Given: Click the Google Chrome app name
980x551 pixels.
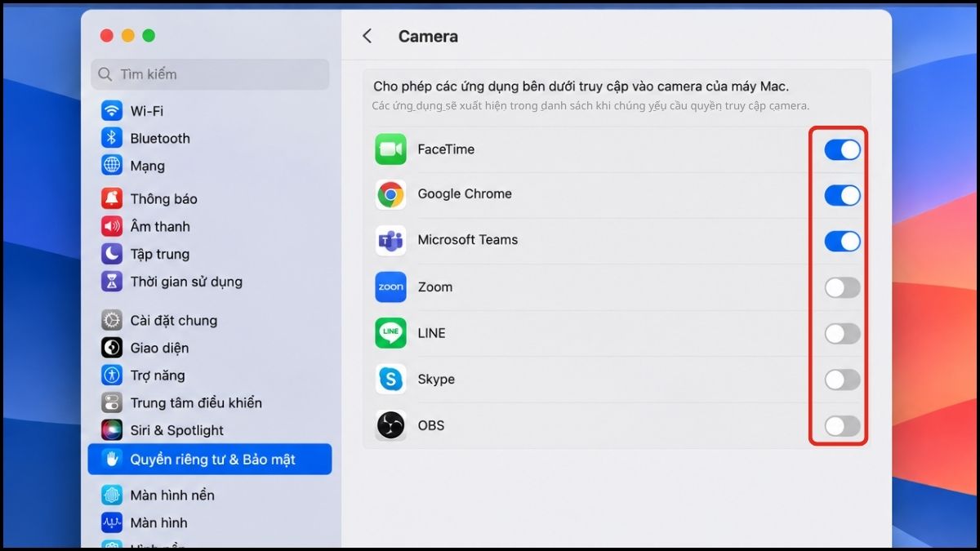Looking at the screenshot, I should (x=465, y=194).
